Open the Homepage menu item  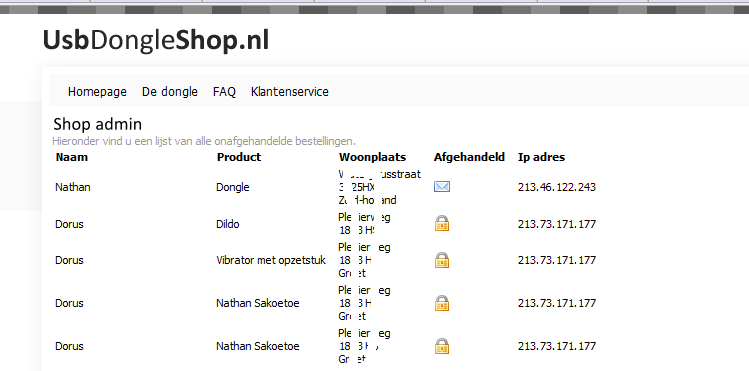tap(97, 92)
